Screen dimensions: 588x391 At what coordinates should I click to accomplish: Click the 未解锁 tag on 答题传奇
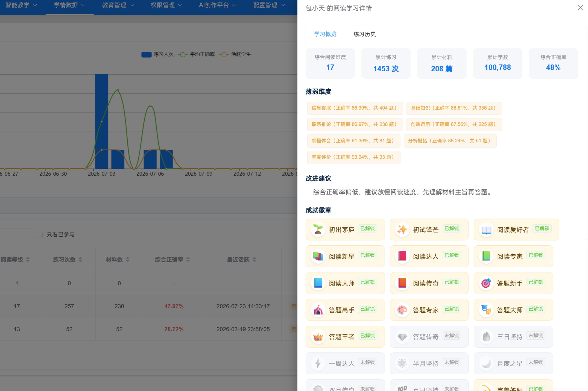452,336
